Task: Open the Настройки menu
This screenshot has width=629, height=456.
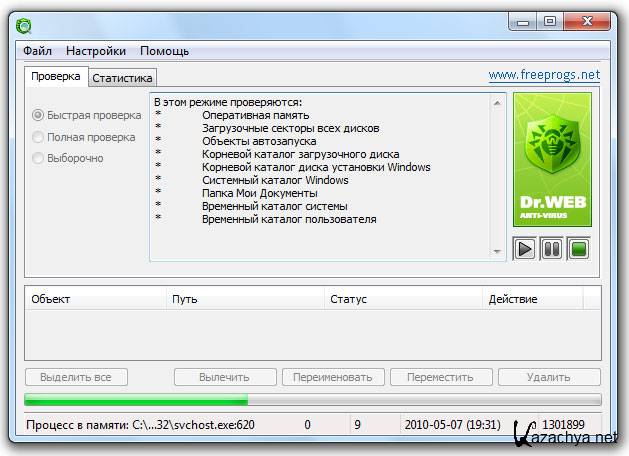Action: pyautogui.click(x=96, y=51)
